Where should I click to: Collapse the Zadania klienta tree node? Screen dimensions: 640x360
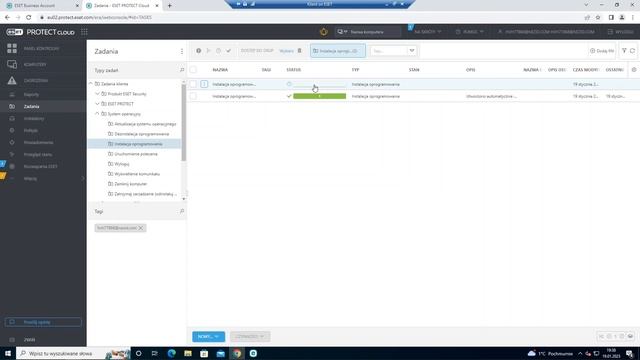(x=91, y=84)
